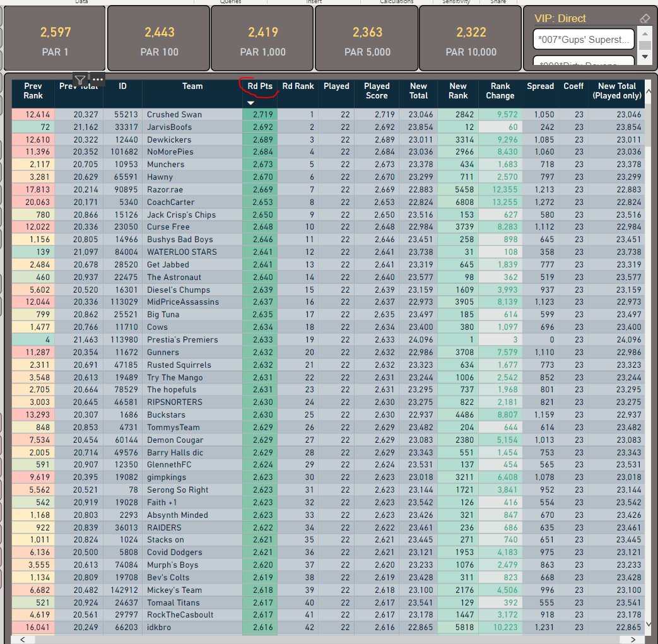Select the PAR 10,000 card
Screen dimensions: 658x644
coord(471,38)
